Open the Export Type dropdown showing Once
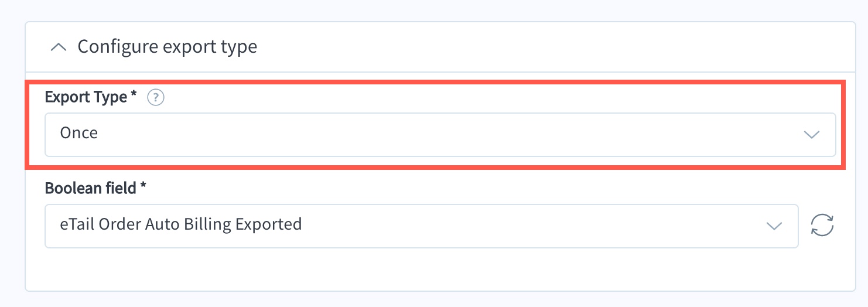868x307 pixels. pyautogui.click(x=440, y=135)
